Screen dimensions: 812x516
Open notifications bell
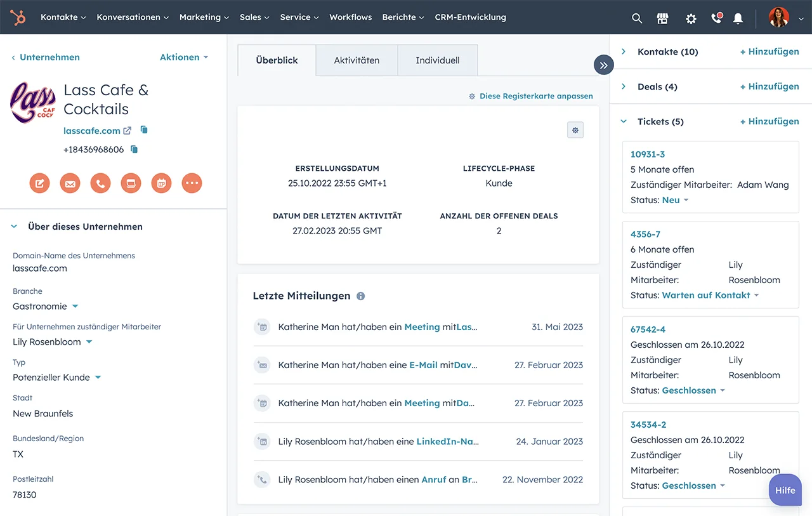pyautogui.click(x=738, y=18)
